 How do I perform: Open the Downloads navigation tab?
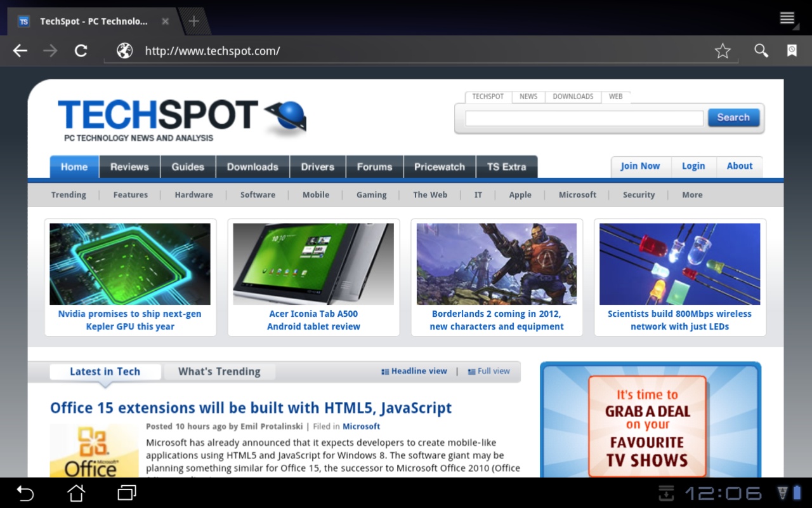click(252, 167)
